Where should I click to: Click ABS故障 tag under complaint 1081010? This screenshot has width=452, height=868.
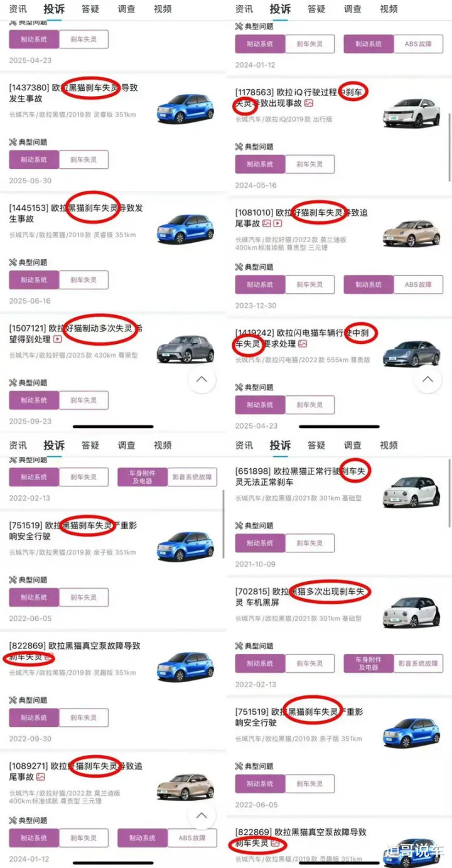tap(419, 284)
